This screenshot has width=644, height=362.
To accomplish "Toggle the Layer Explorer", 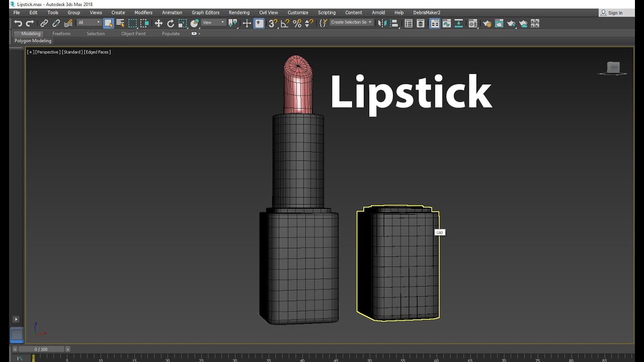I will coord(421,23).
